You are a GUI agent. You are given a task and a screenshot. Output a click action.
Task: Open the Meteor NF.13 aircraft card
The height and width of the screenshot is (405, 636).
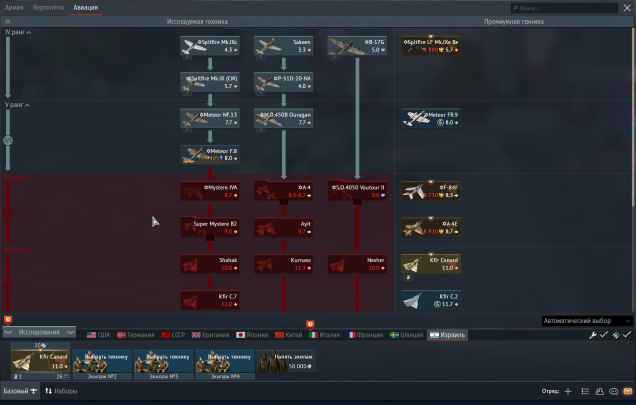[x=210, y=118]
